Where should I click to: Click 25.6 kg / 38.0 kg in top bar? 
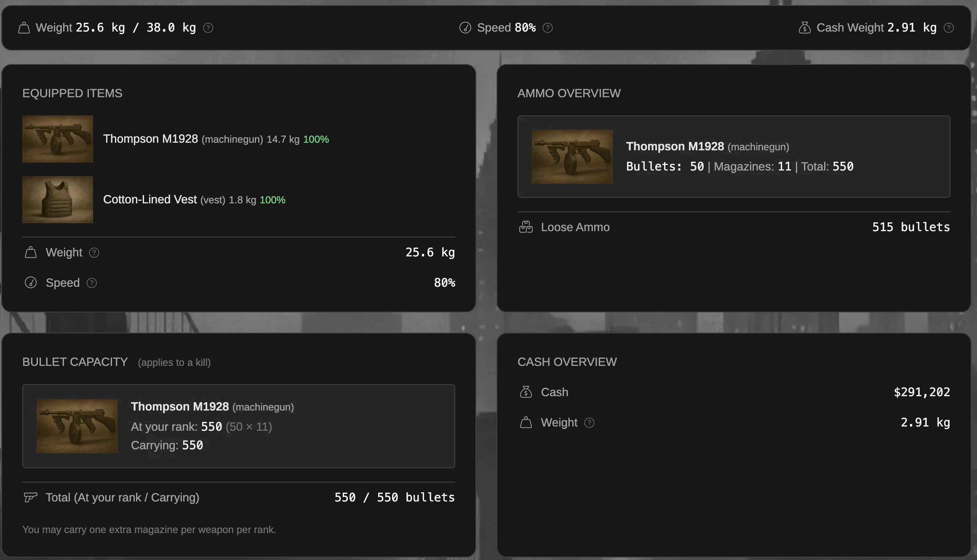tap(136, 28)
